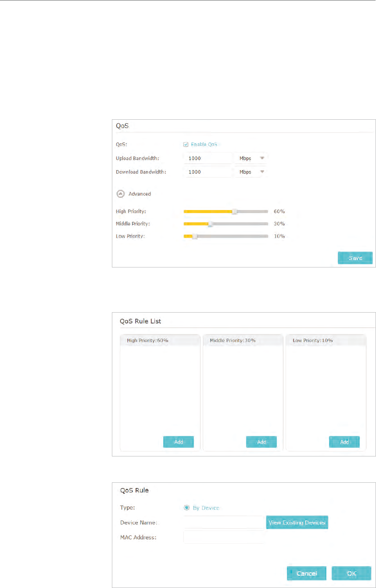Open the Download Bandwidth Mbps unit dropdown
Image resolution: width=376 pixels, height=588 pixels.
point(251,172)
